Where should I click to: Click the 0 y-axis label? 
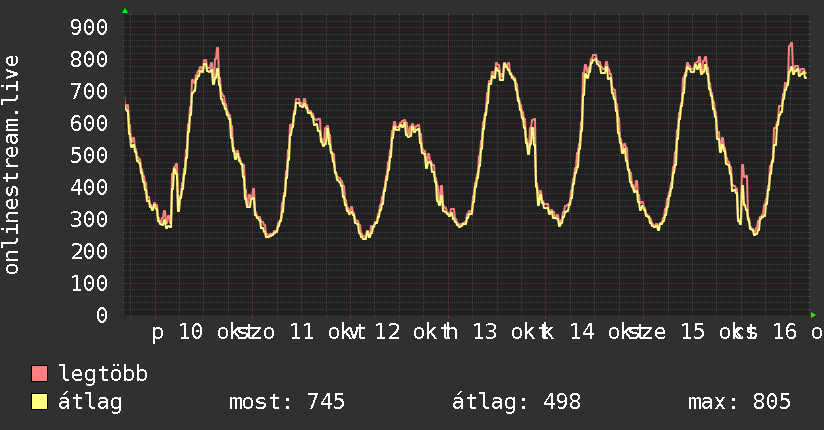(x=102, y=315)
